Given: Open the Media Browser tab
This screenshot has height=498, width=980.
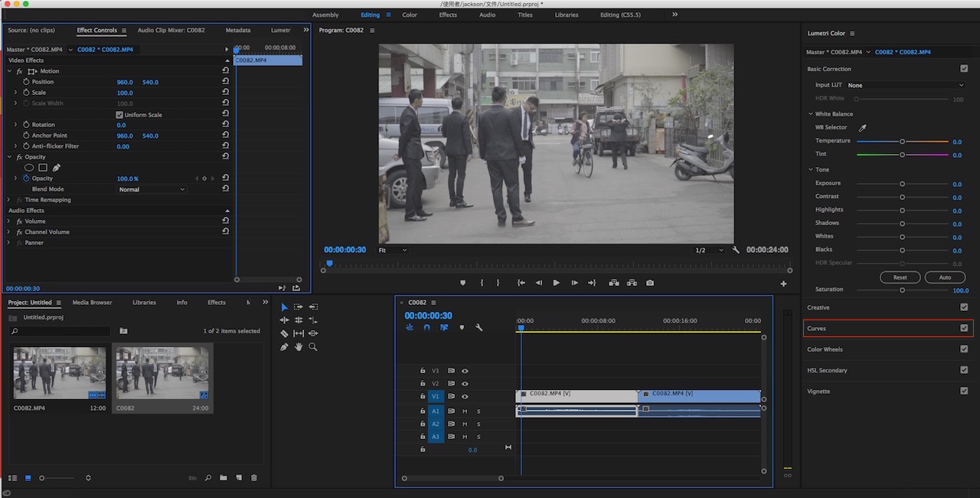Looking at the screenshot, I should click(92, 303).
